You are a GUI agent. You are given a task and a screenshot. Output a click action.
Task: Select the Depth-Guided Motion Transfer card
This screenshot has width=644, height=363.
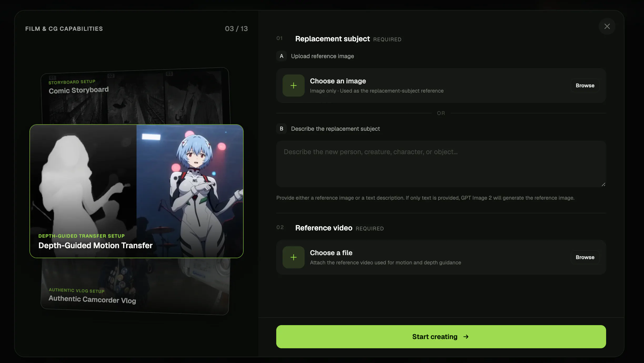click(x=137, y=191)
